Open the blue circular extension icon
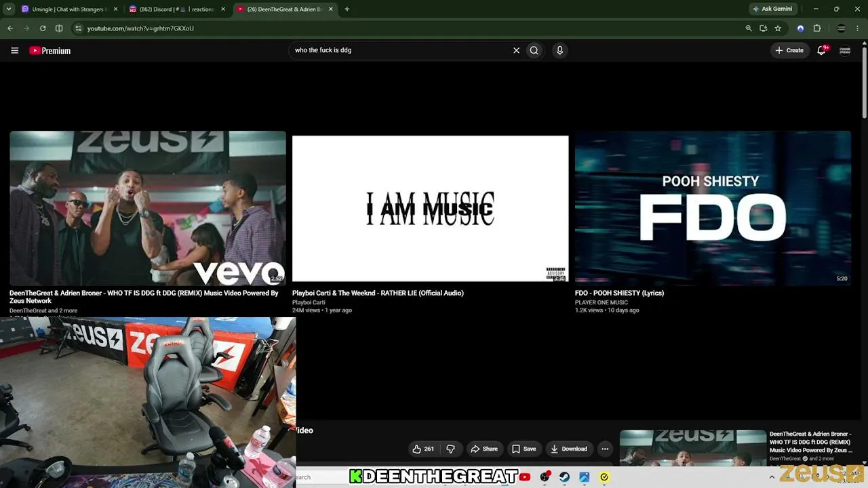The image size is (868, 488). tap(800, 28)
